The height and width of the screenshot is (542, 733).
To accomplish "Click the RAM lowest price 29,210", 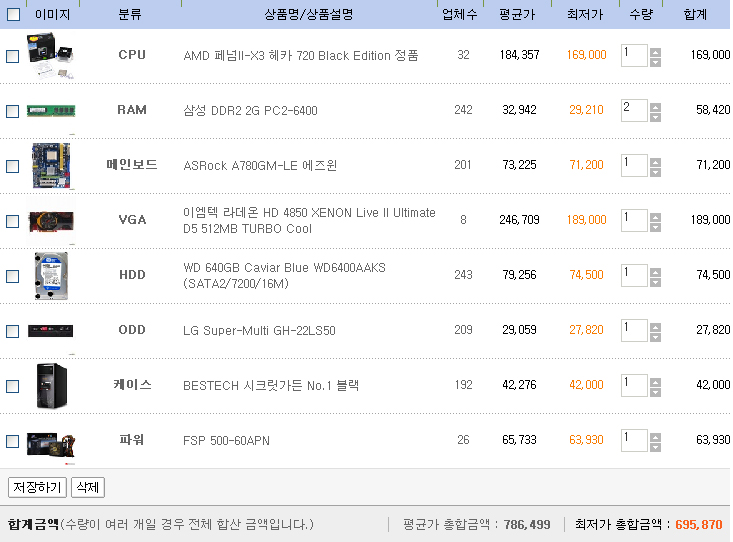I will coord(586,110).
